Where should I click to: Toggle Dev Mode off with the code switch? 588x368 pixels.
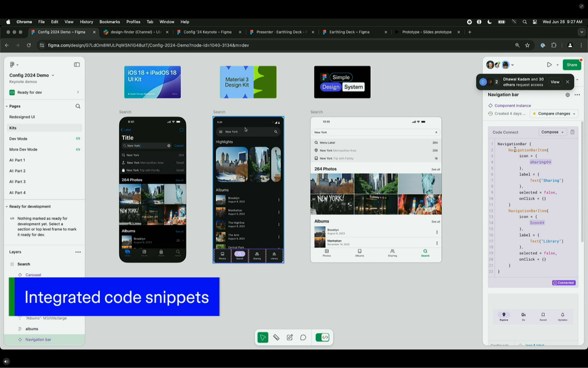(x=322, y=337)
